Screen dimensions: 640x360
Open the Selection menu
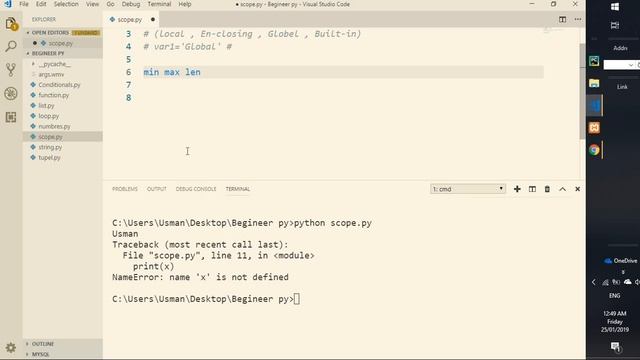pos(66,4)
